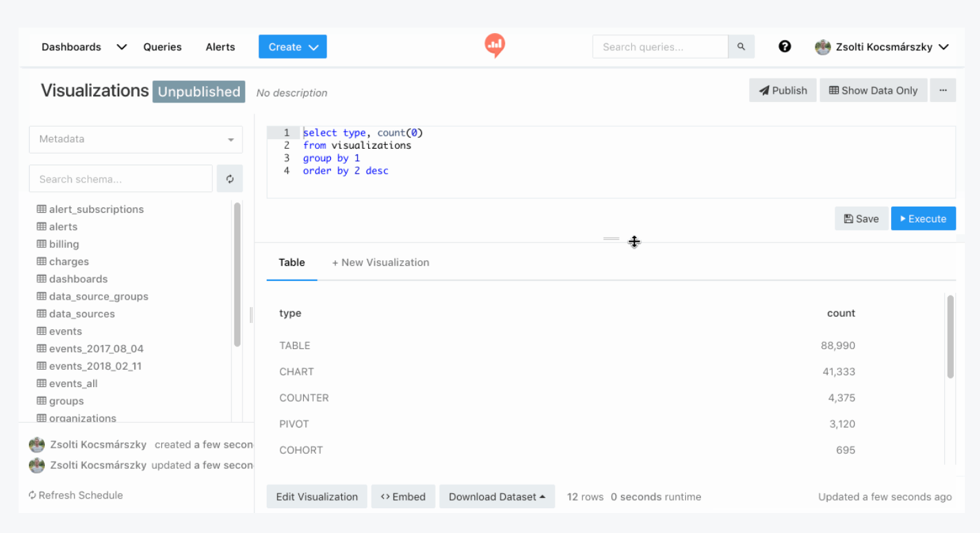
Task: Open the more options ellipsis menu
Action: (943, 90)
